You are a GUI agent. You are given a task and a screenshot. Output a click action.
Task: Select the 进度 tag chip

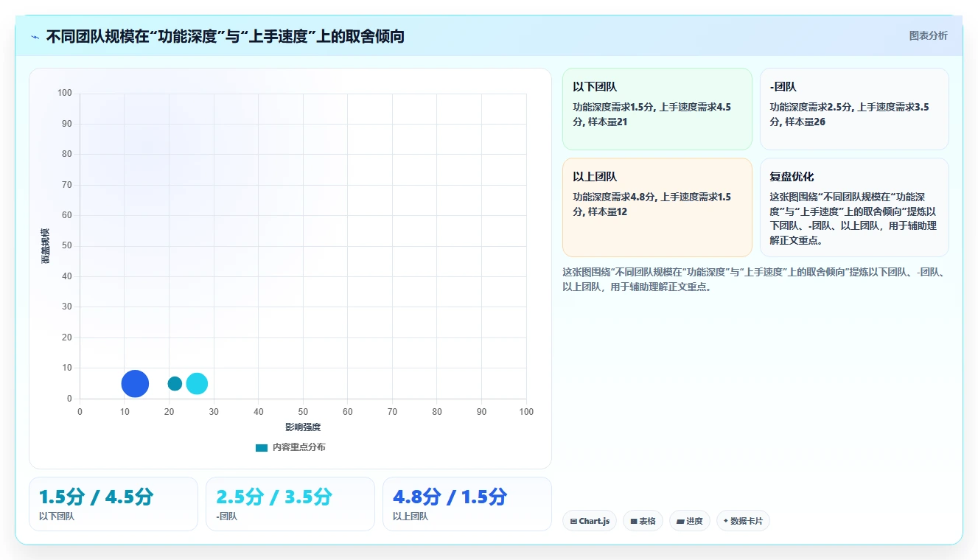point(690,521)
